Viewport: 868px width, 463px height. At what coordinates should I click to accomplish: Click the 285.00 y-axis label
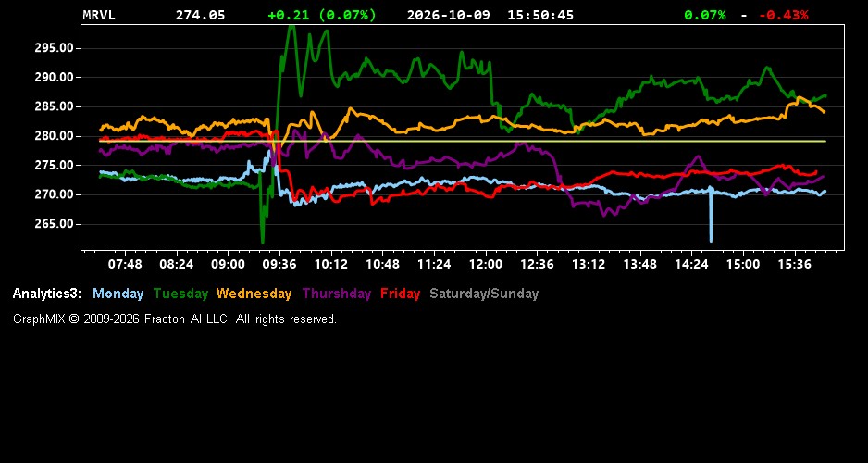55,106
